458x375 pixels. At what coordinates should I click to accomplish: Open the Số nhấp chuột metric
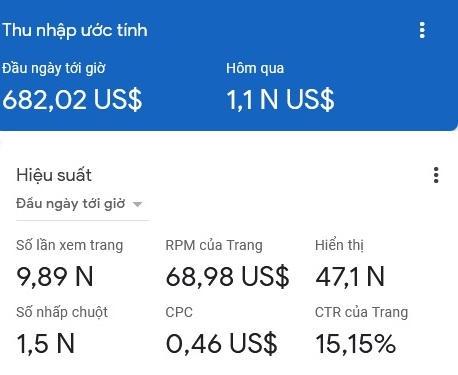(62, 312)
